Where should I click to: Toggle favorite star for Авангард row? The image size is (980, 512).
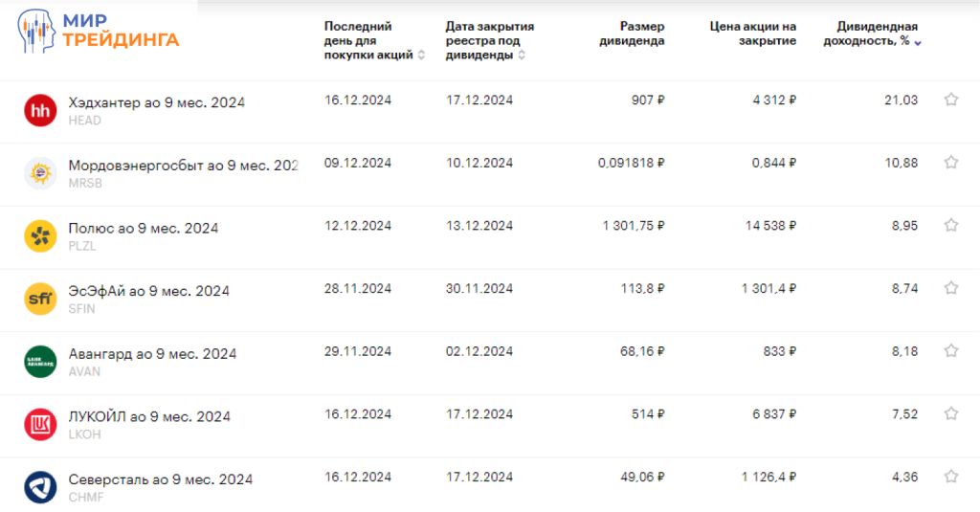click(951, 351)
